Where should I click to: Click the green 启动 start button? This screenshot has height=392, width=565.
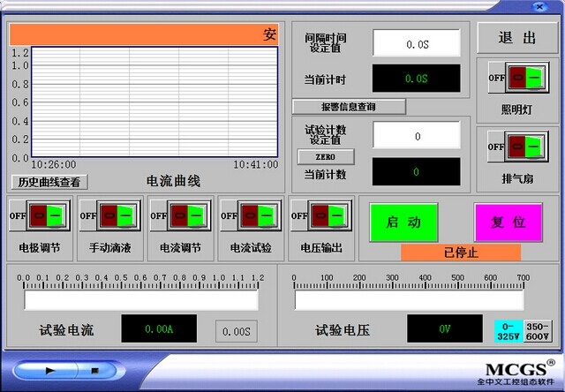point(403,222)
